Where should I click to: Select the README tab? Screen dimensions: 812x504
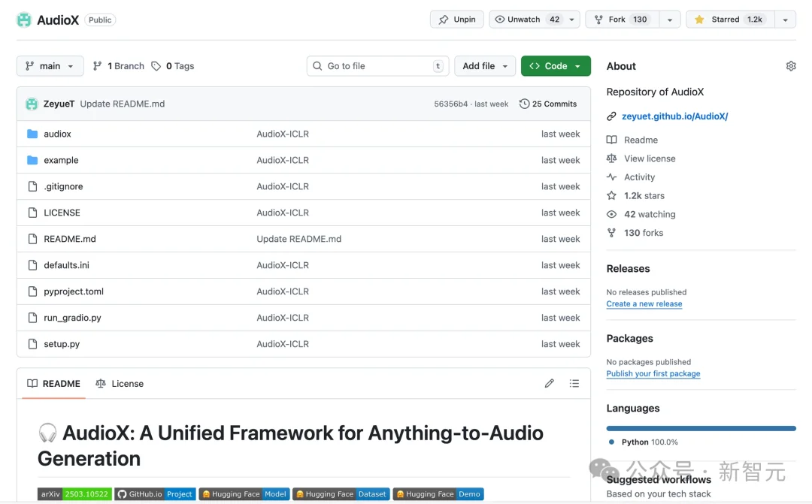coord(53,384)
